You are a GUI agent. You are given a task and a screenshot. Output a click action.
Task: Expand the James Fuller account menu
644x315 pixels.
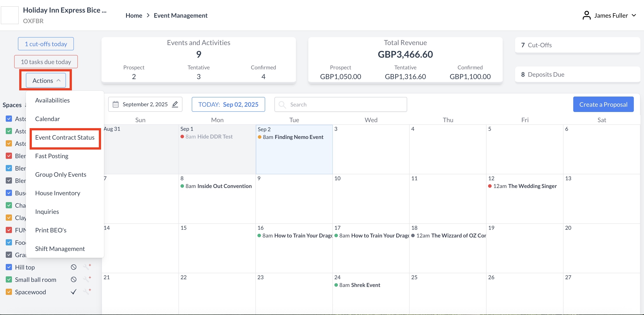point(634,15)
